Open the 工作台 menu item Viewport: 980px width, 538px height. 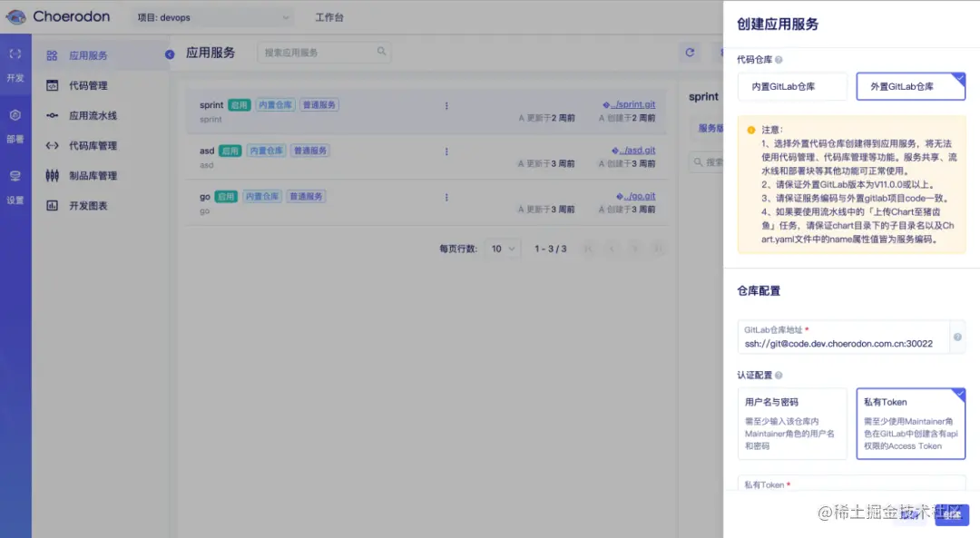click(329, 17)
